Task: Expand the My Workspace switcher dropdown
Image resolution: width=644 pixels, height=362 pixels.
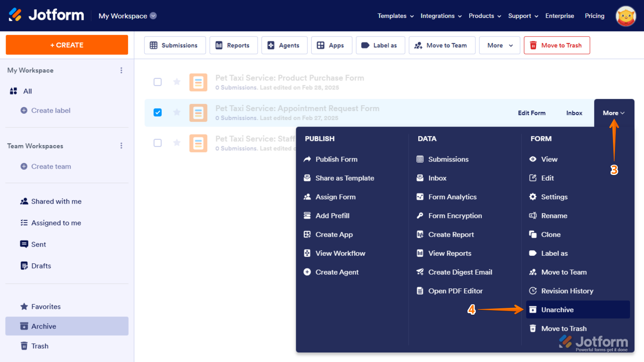Action: point(153,16)
